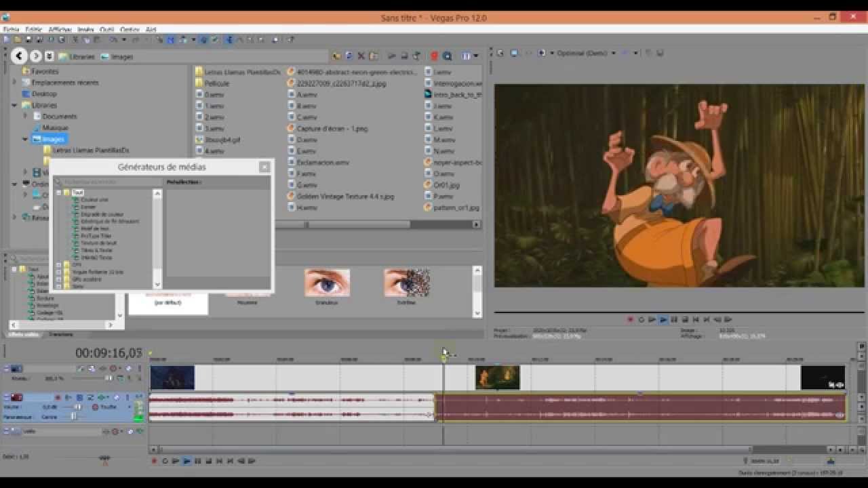
Task: Click Record in the timeline transport bar
Action: pyautogui.click(x=154, y=461)
